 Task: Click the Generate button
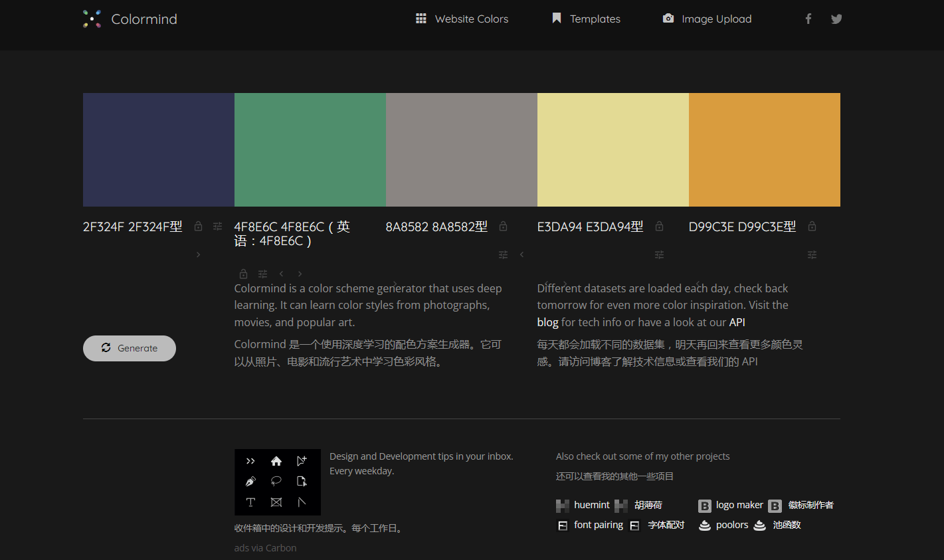coord(130,348)
